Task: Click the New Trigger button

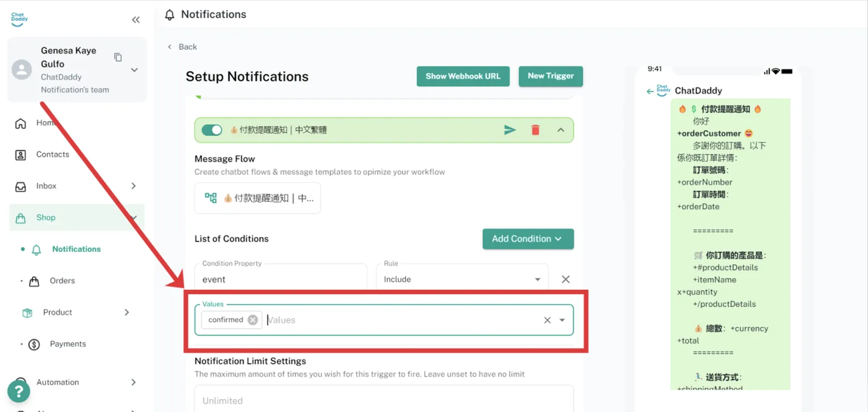Action: 550,76
